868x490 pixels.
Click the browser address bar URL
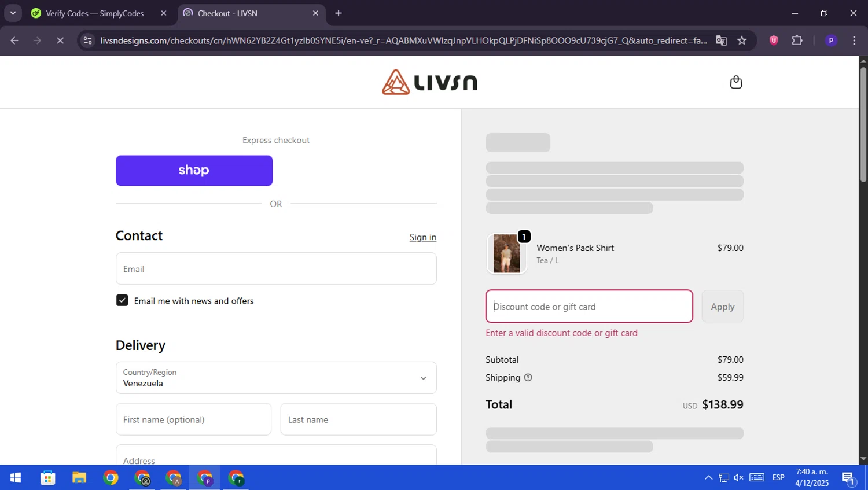click(x=403, y=40)
